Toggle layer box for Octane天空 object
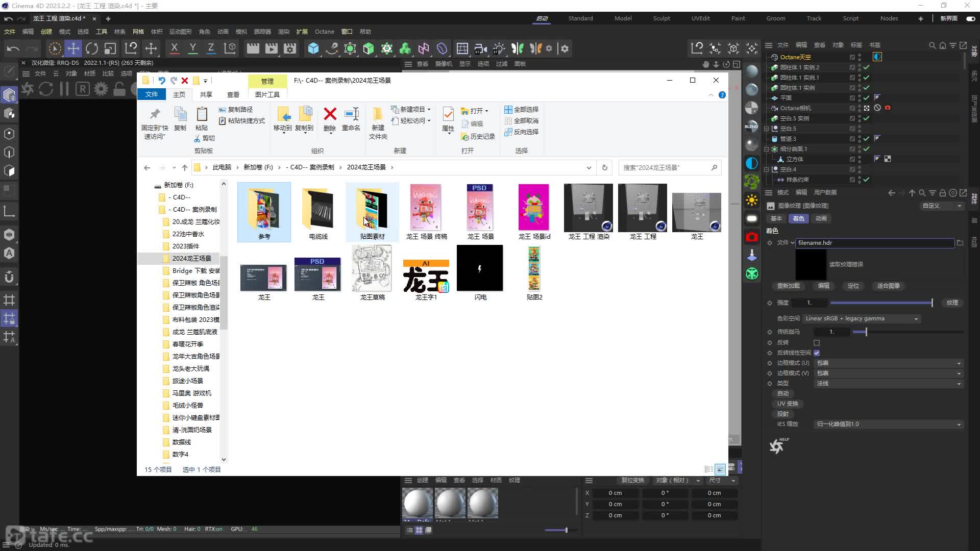This screenshot has height=551, width=980. click(852, 57)
